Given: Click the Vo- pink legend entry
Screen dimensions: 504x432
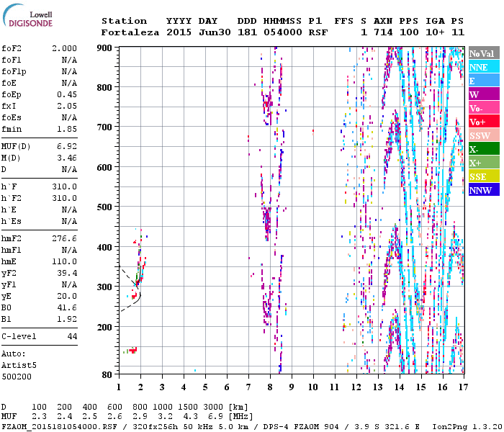Looking at the screenshot, I should pos(482,108).
